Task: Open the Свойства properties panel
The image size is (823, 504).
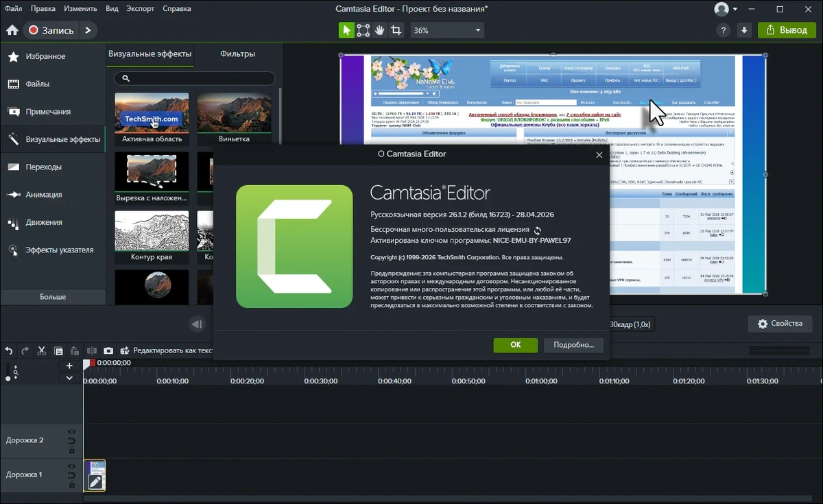Action: click(x=780, y=324)
